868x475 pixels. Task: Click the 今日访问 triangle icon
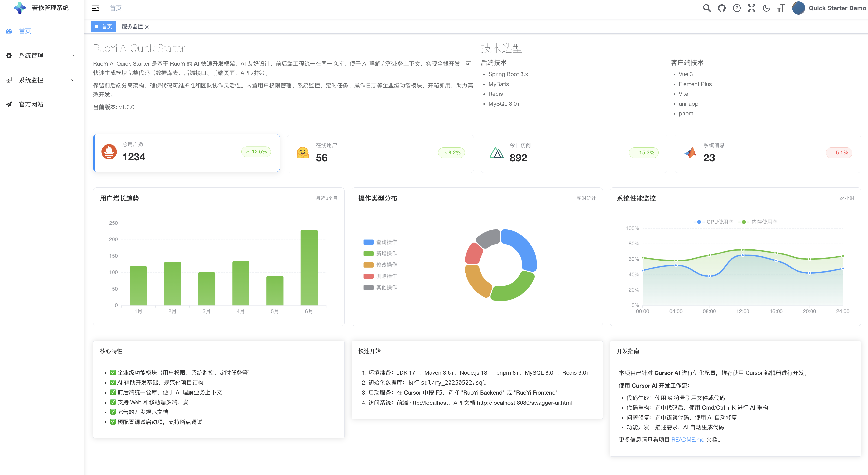pos(496,153)
